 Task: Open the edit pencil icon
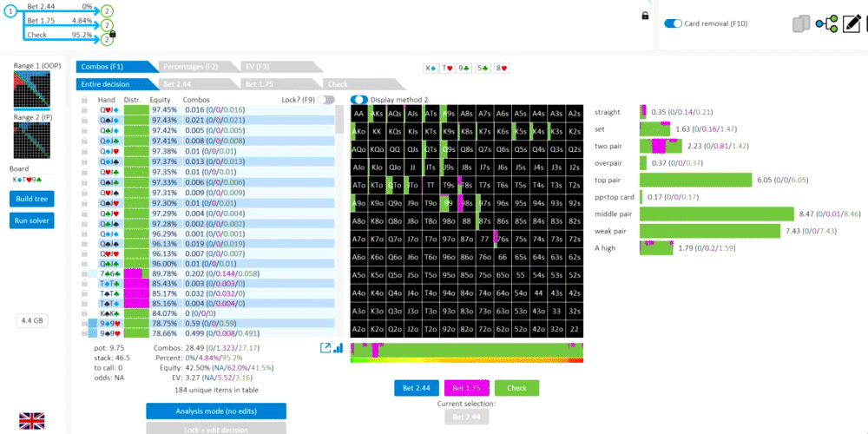[x=851, y=24]
